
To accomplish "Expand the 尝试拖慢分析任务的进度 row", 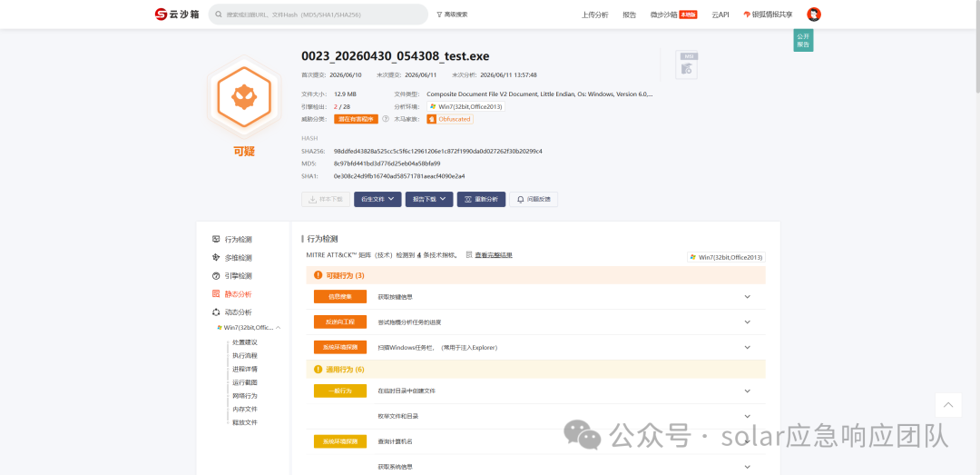I will pyautogui.click(x=748, y=322).
